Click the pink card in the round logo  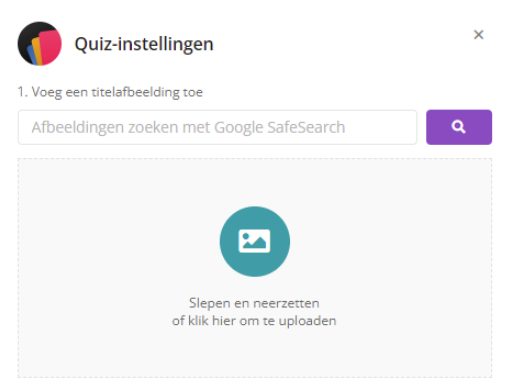(x=51, y=47)
